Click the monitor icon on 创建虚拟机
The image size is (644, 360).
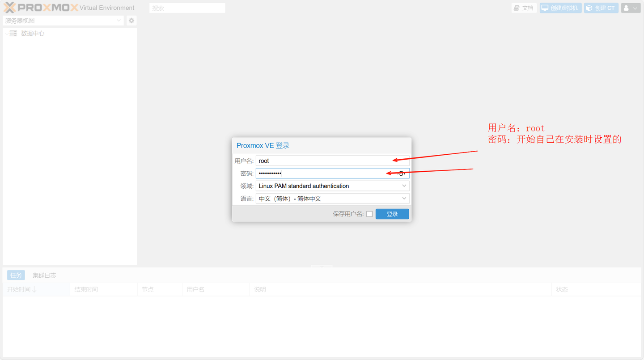(545, 8)
